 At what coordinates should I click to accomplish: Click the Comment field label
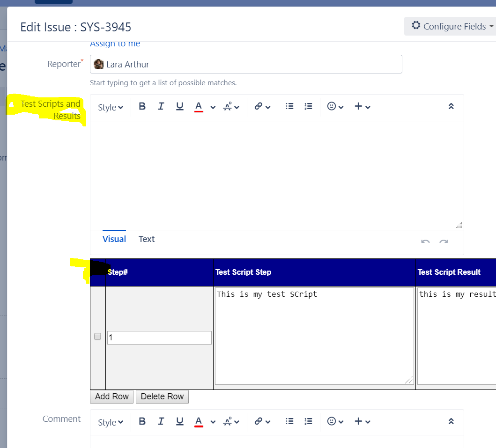tap(61, 419)
